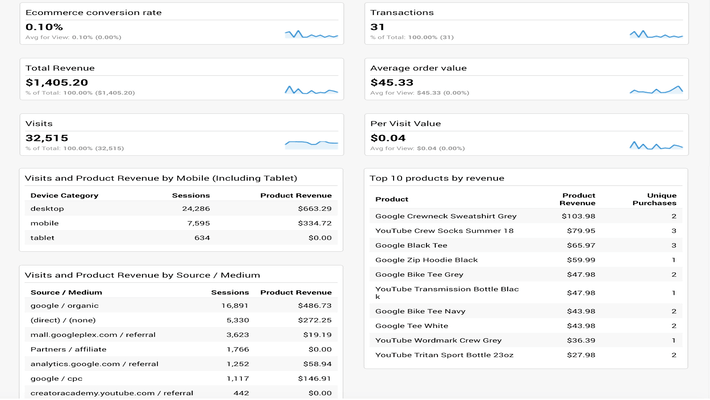The height and width of the screenshot is (400, 710).
Task: Select the Device Category column header
Action: click(64, 195)
